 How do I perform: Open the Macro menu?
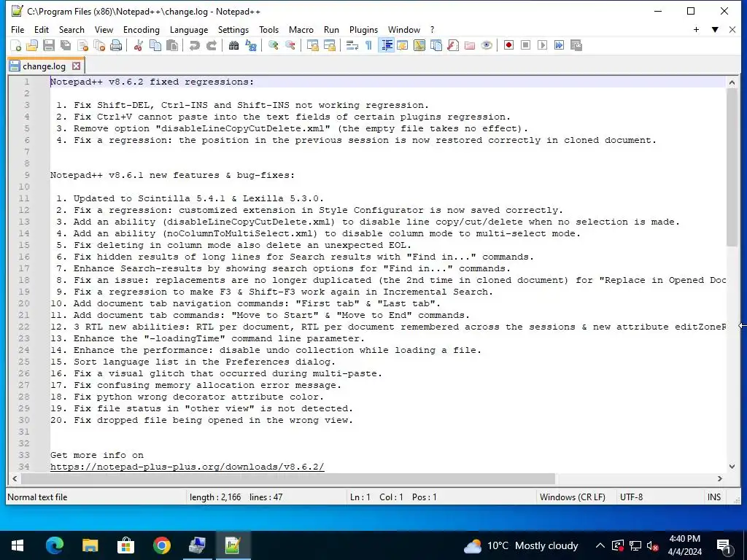click(301, 29)
